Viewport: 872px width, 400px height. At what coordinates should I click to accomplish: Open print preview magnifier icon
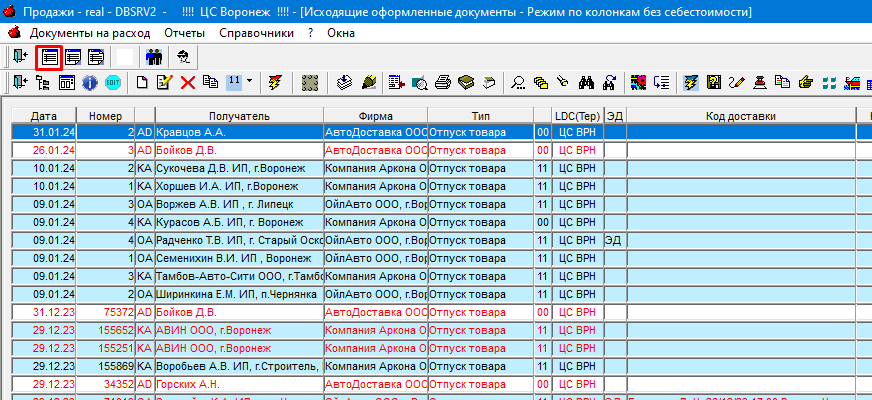[x=420, y=82]
